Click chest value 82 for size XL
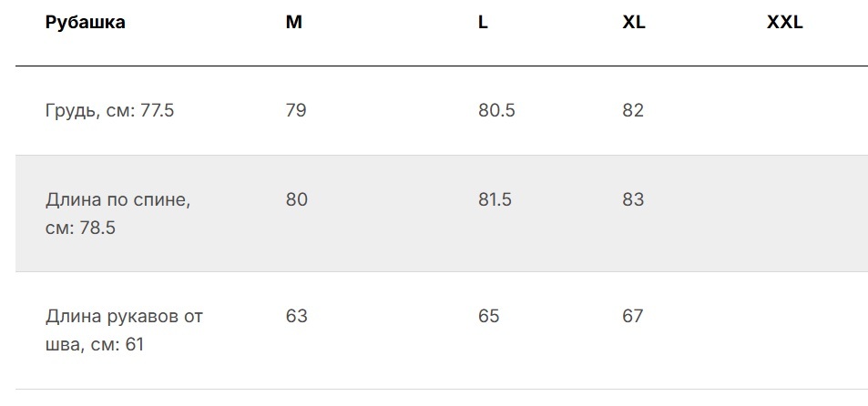This screenshot has width=868, height=406. tap(633, 111)
